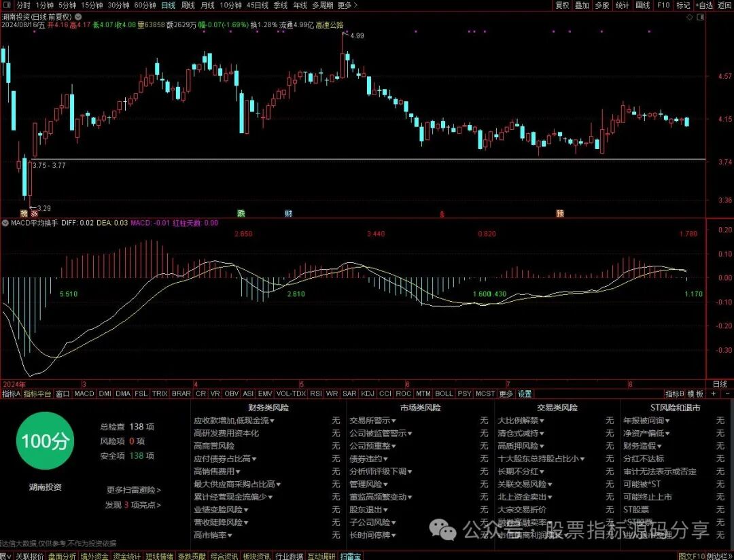
Task: Switch to the 分时 period tab
Action: coord(23,5)
